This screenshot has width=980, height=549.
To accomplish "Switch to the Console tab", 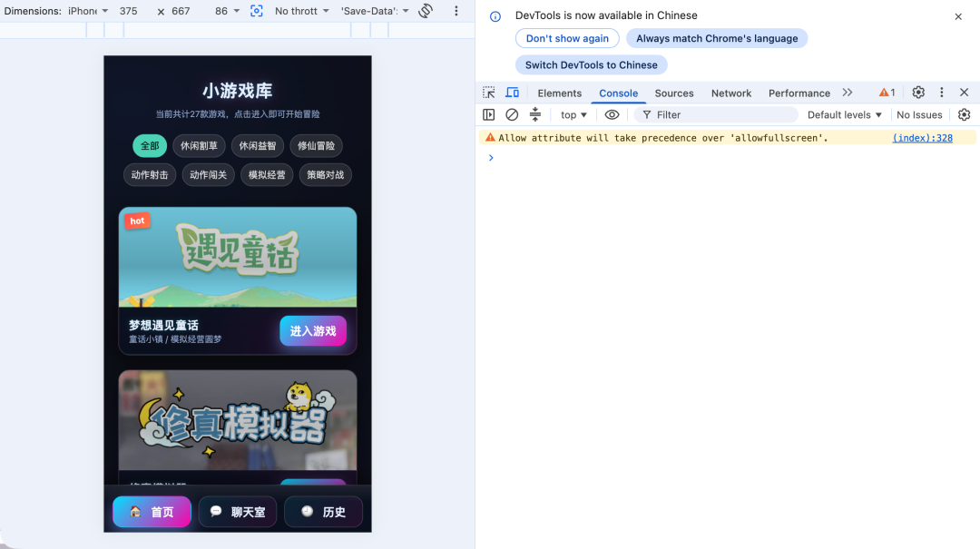I will click(618, 93).
